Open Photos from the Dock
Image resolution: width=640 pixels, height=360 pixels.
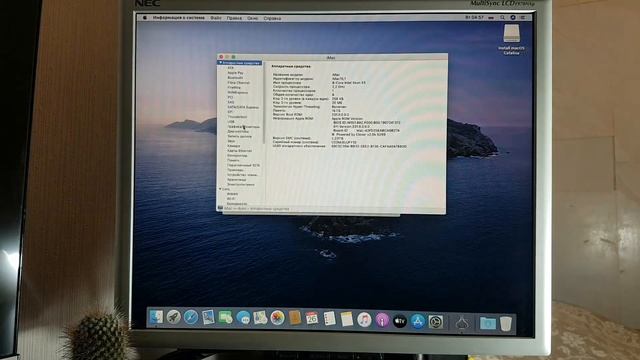(x=278, y=318)
